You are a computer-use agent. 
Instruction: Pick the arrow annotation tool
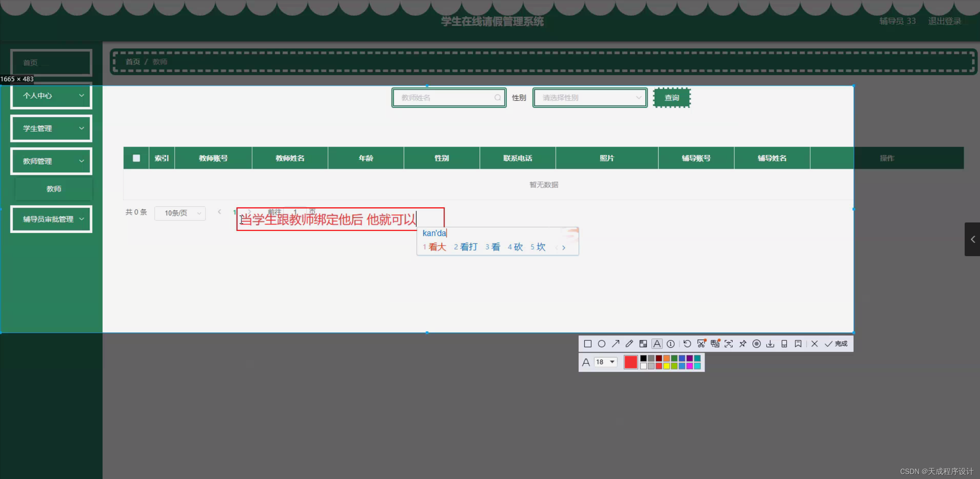click(616, 344)
